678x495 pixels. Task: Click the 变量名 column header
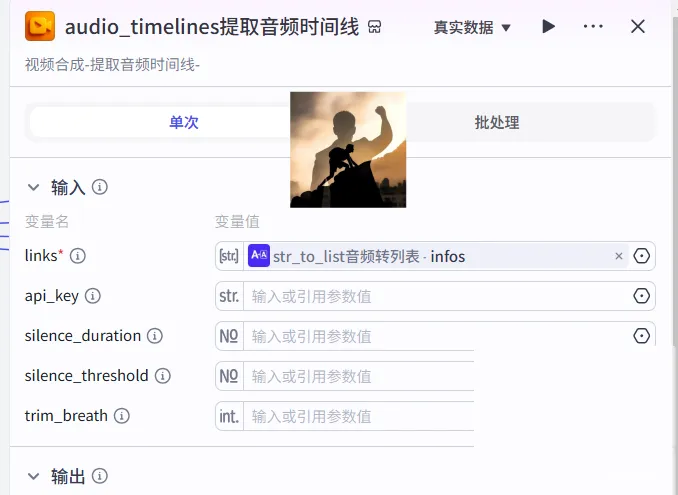[47, 222]
